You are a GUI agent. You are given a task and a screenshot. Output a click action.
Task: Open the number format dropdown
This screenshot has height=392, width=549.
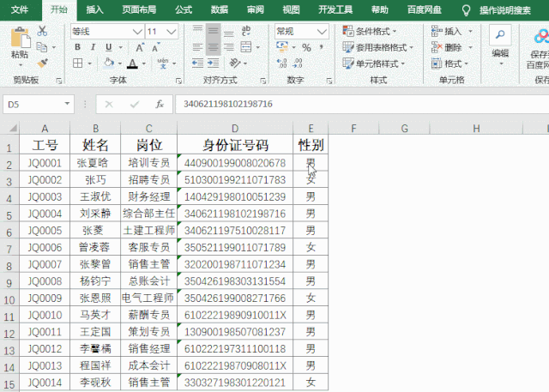323,32
